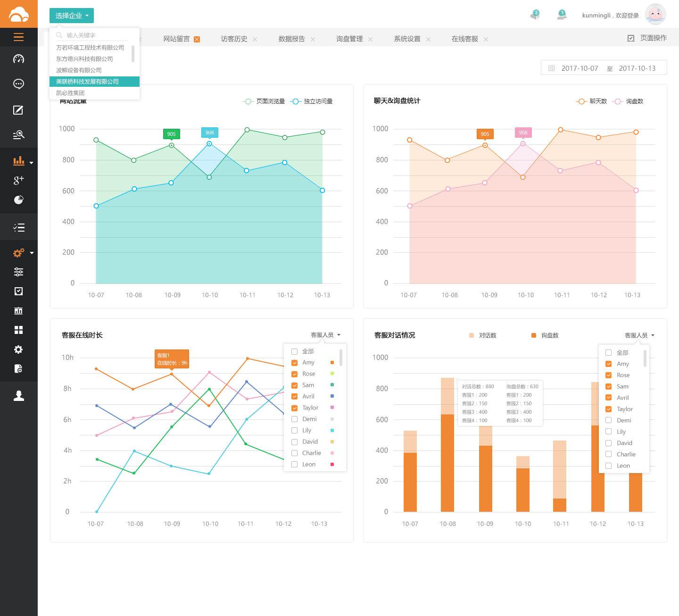Open the bank building sidebar icon
679x616 pixels.
pos(19,310)
